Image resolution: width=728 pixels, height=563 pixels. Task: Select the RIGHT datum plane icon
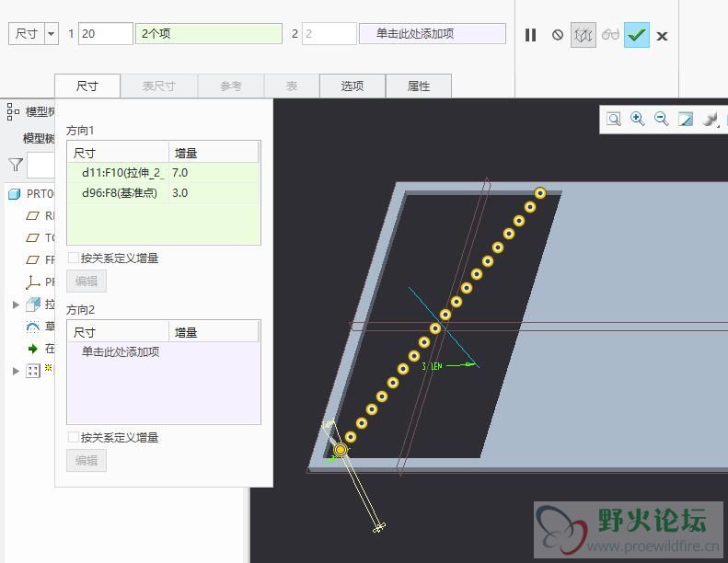pyautogui.click(x=32, y=216)
